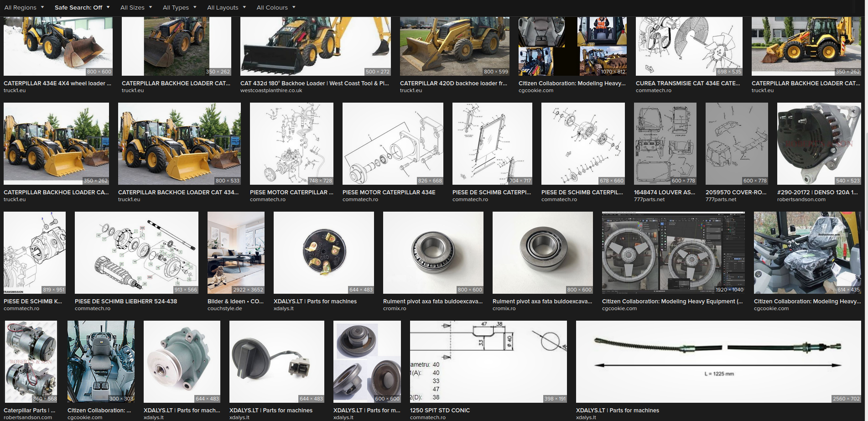Open PIESE MOTOR CATERPILLAR 434E flange diagram
Image resolution: width=868 pixels, height=421 pixels.
click(393, 144)
